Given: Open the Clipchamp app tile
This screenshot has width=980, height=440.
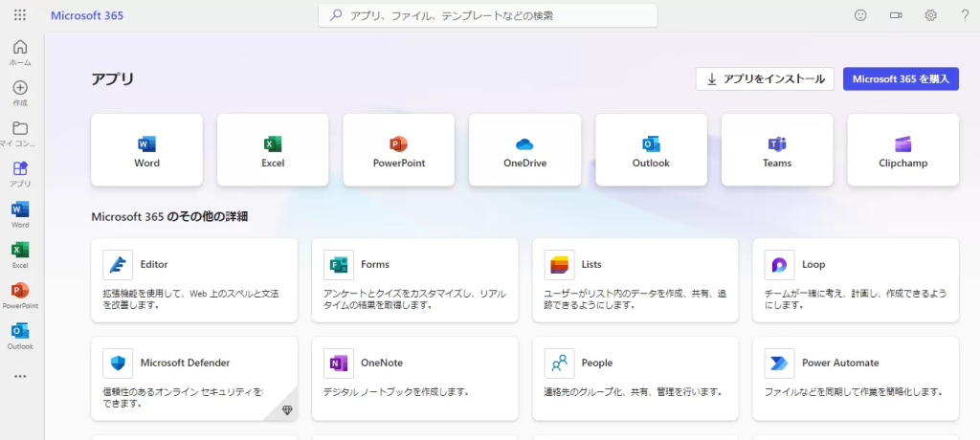Looking at the screenshot, I should [902, 149].
